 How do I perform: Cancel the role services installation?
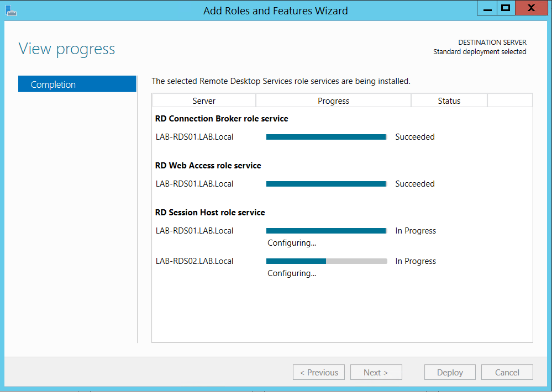[x=507, y=372]
